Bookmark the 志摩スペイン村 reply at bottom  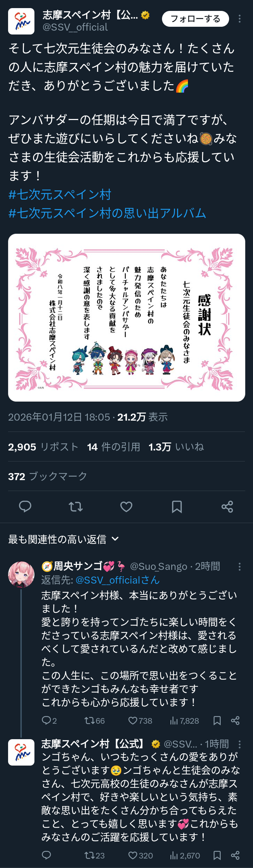217,855
